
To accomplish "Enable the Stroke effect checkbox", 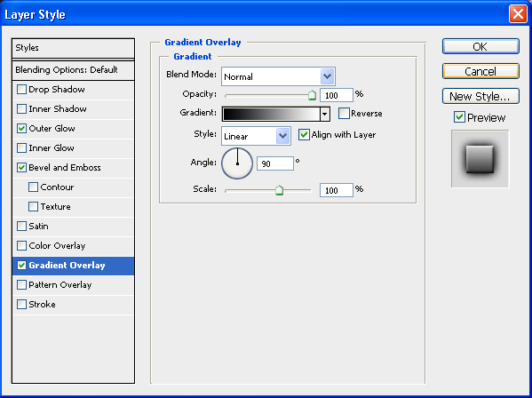I will click(21, 304).
